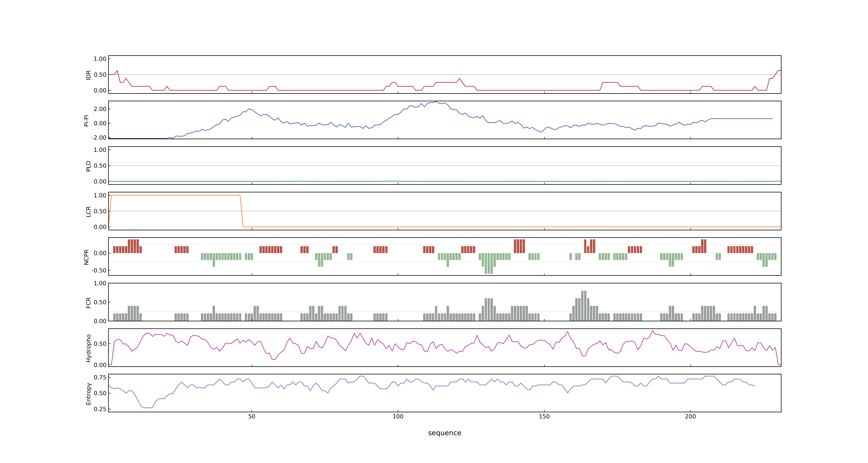
Task: Select the Pi-Pi y-axis label
Action: [86, 120]
